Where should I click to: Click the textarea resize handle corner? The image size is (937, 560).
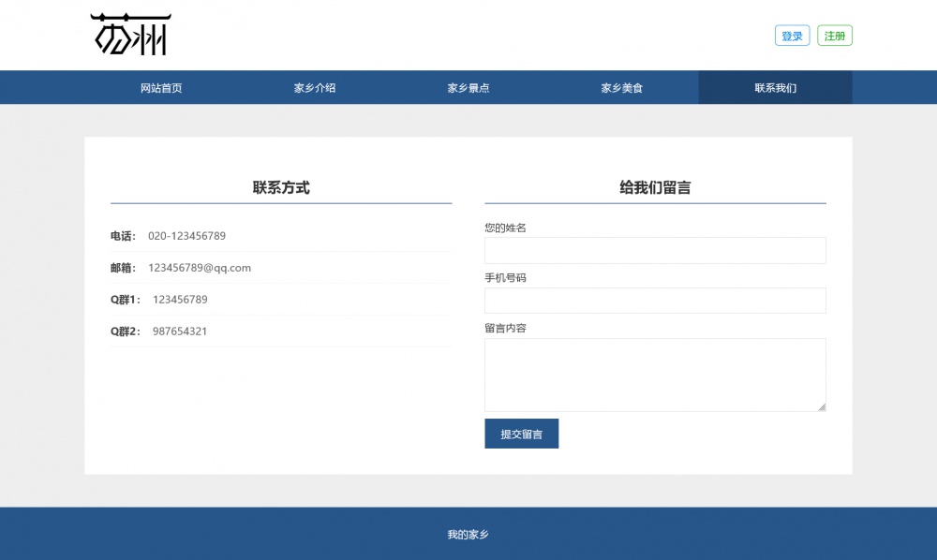(822, 406)
